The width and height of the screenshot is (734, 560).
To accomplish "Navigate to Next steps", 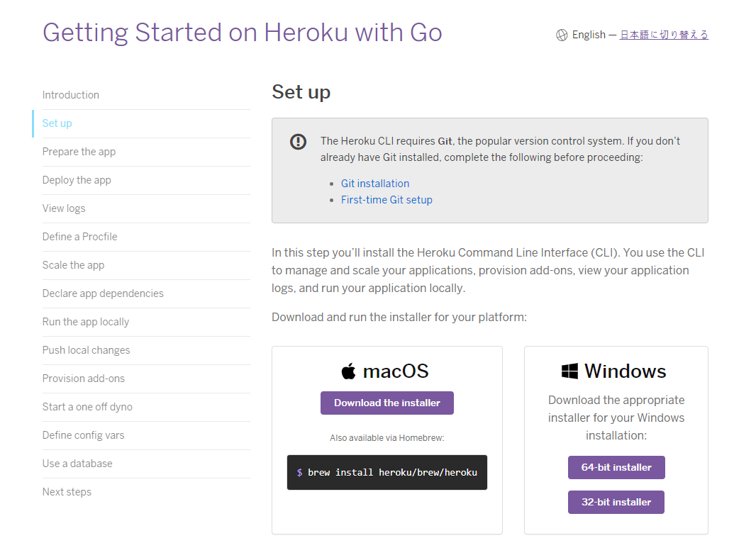I will (x=67, y=492).
